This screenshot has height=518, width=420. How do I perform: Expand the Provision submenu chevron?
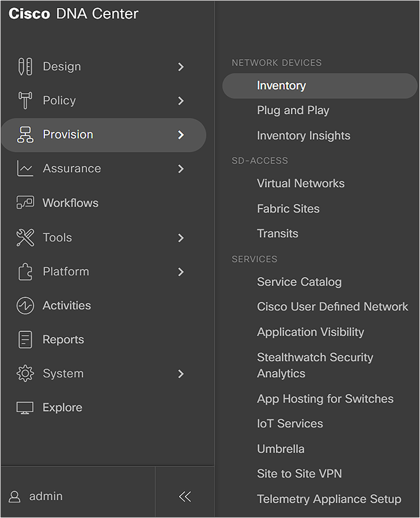tap(181, 135)
